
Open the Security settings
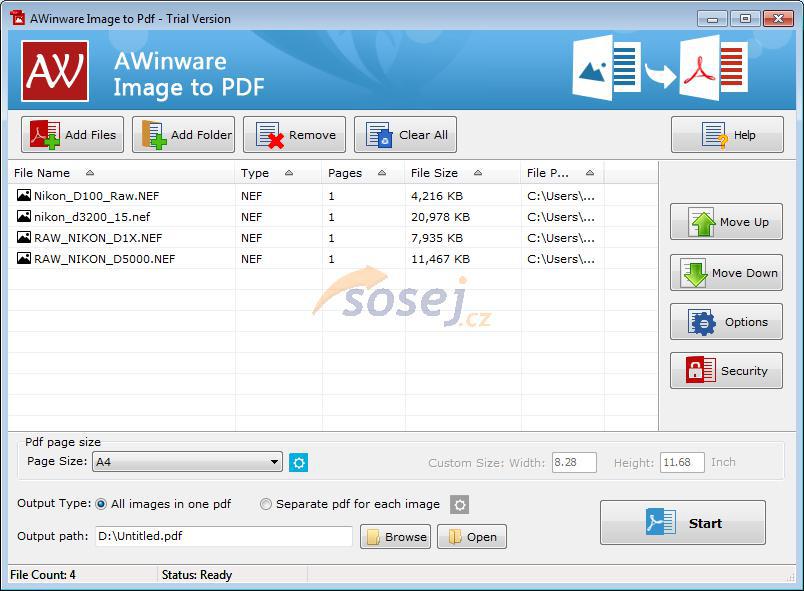point(726,371)
